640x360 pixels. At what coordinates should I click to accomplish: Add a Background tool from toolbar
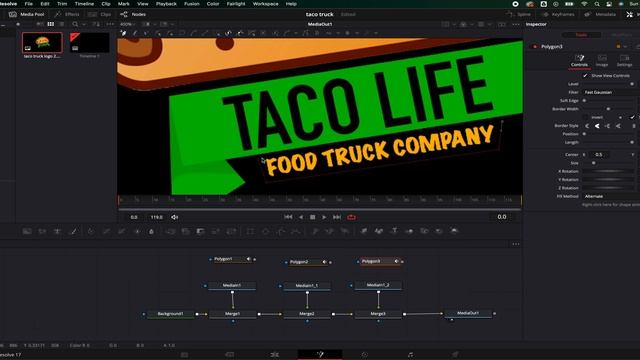27,231
